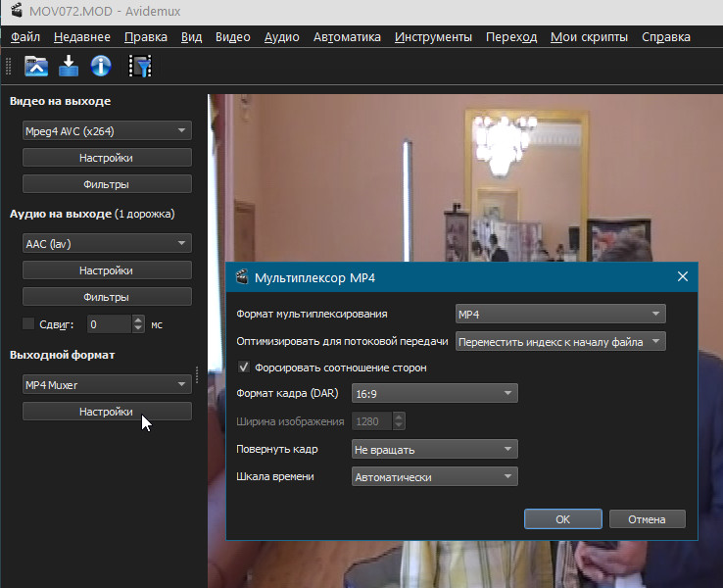The width and height of the screenshot is (723, 588).
Task: Open the Автоматика menu
Action: [x=347, y=37]
